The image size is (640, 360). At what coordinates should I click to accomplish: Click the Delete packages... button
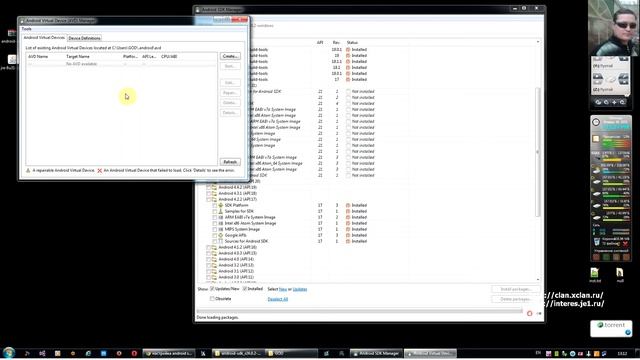pyautogui.click(x=516, y=299)
